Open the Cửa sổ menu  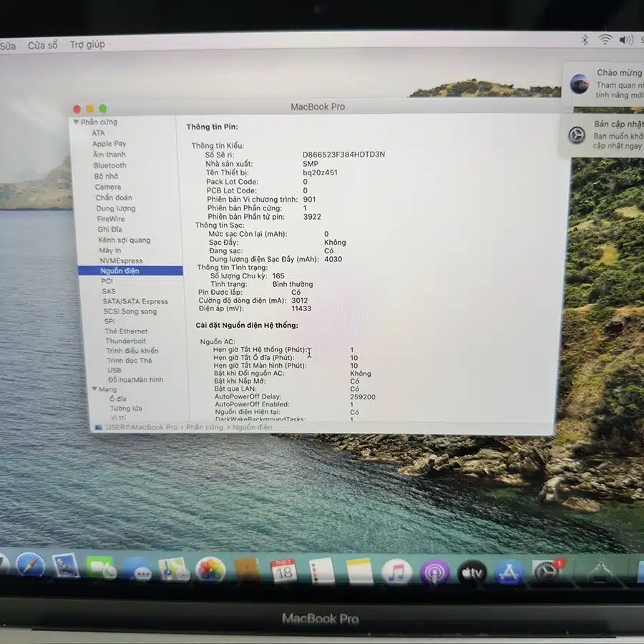44,44
